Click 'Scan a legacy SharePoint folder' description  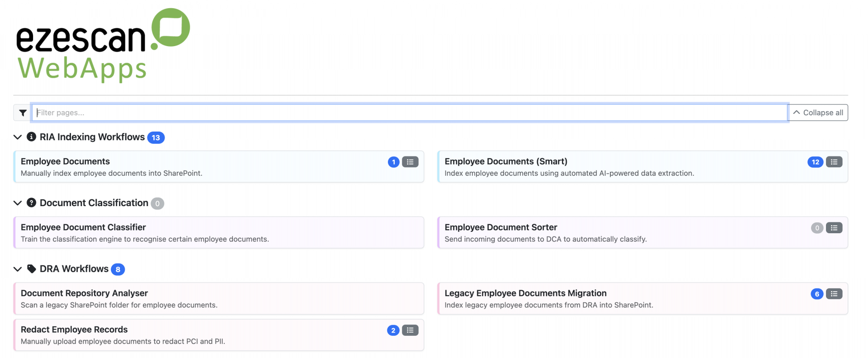[x=119, y=305]
